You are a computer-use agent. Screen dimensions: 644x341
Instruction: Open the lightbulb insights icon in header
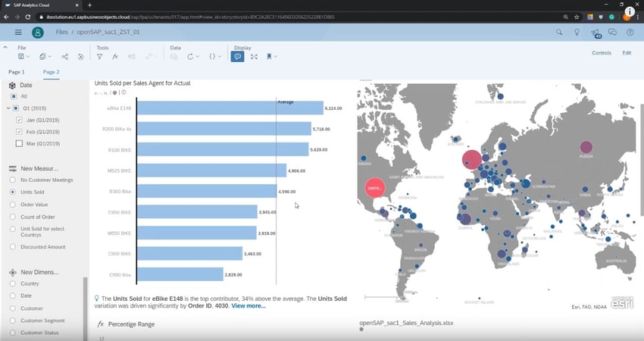(577, 32)
